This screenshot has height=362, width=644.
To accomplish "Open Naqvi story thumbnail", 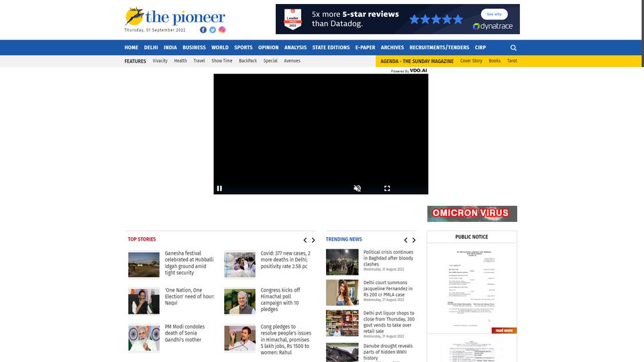I will click(144, 301).
